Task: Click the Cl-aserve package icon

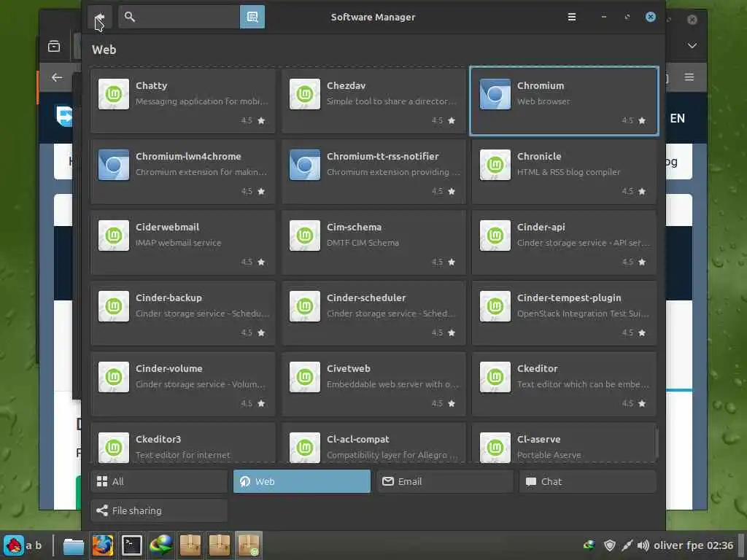Action: [x=495, y=447]
